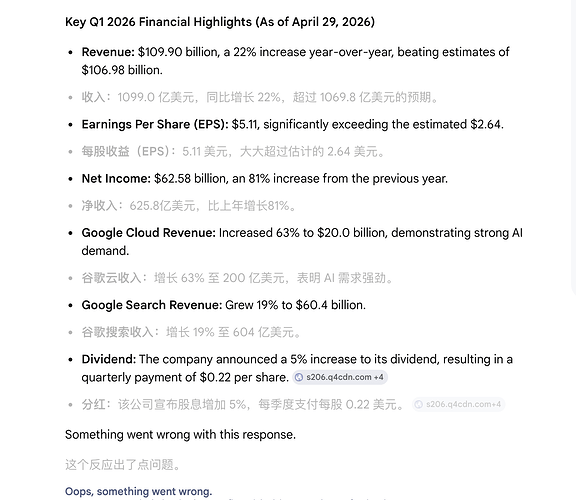Click the Chinese Google Search line 谷歌搜索收入
Viewport: 576px width, 500px height.
tap(191, 332)
